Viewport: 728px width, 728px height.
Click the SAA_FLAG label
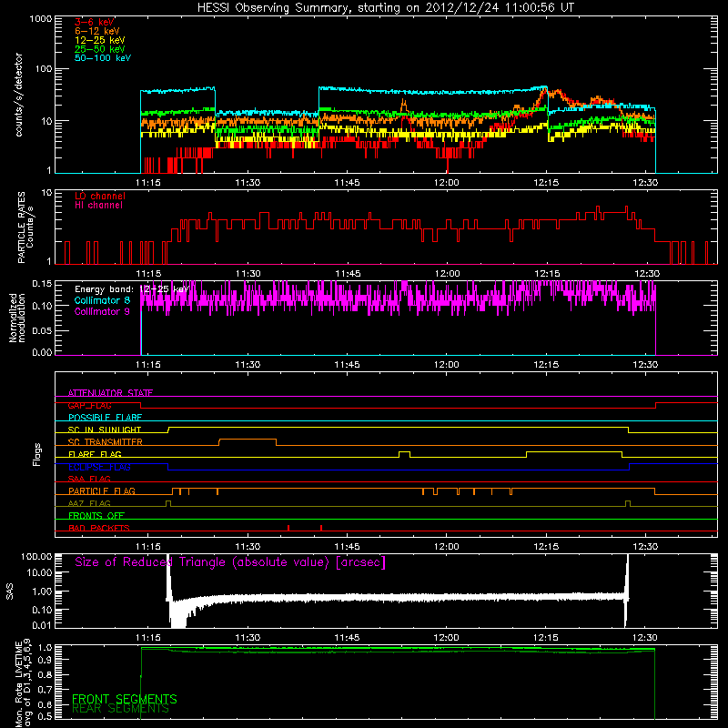point(89,479)
